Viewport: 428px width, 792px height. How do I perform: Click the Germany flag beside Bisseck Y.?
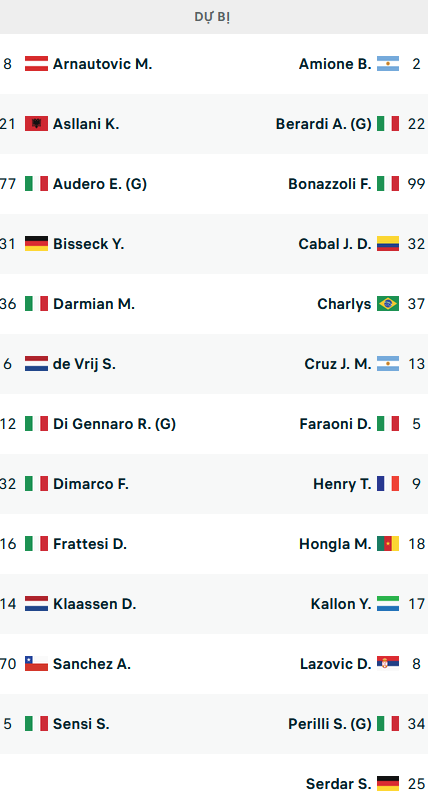(36, 244)
